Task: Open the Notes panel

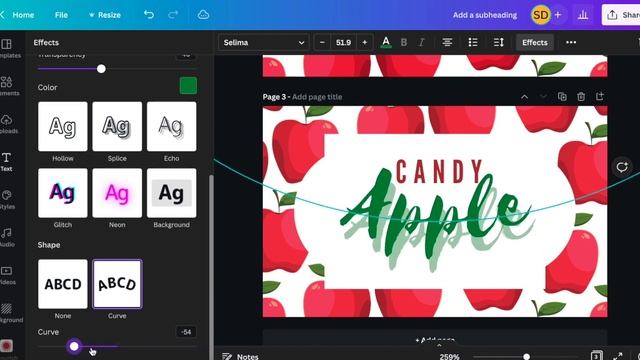Action: (x=240, y=356)
